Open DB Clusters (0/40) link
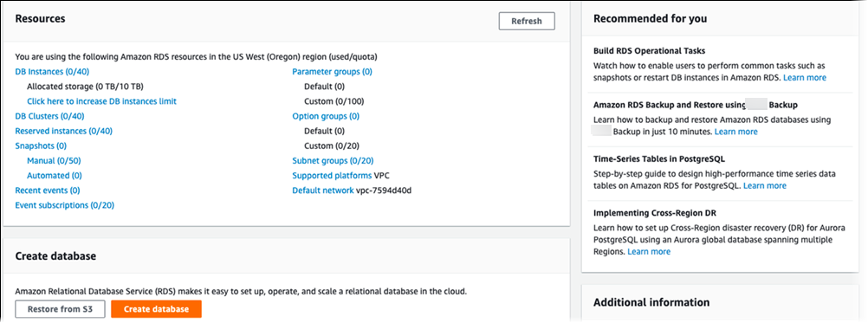The width and height of the screenshot is (868, 323). point(50,116)
